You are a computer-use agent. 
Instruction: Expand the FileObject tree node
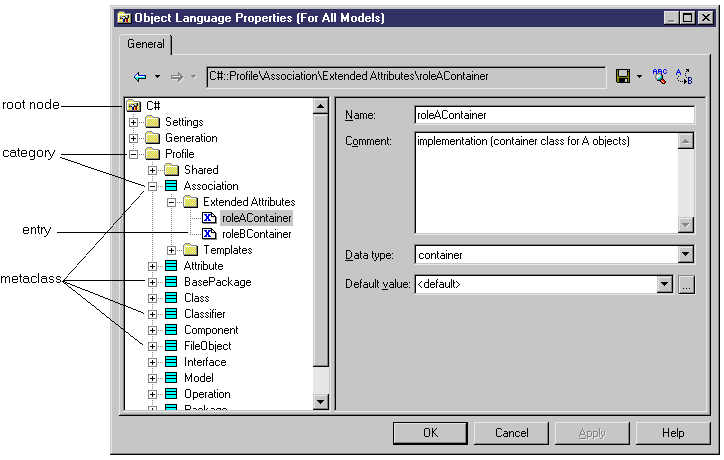click(152, 346)
